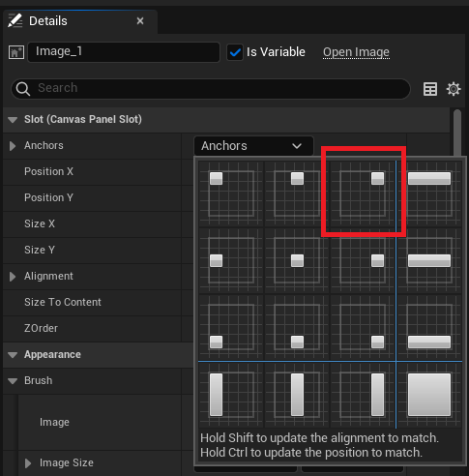Select the Size To Content label
Screen dimensions: 469x476
(63, 302)
